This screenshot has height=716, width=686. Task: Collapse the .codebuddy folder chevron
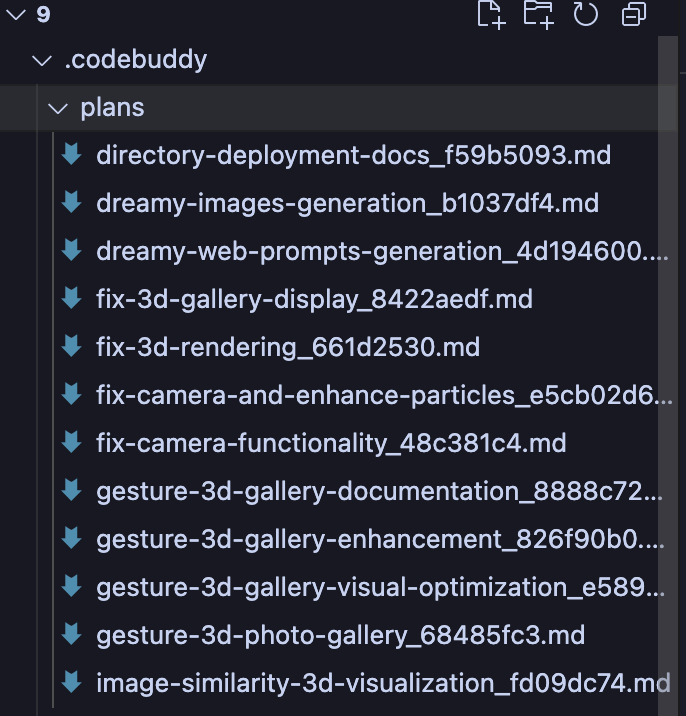click(x=41, y=60)
